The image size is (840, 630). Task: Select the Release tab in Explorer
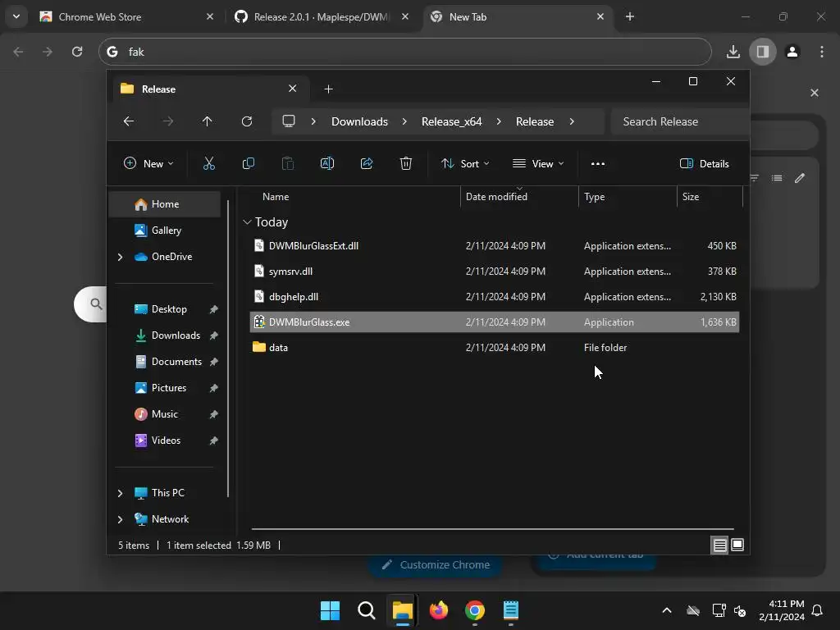(x=209, y=89)
